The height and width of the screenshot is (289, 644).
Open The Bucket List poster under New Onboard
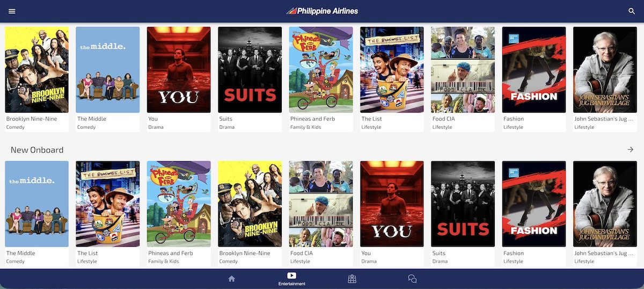tap(108, 204)
